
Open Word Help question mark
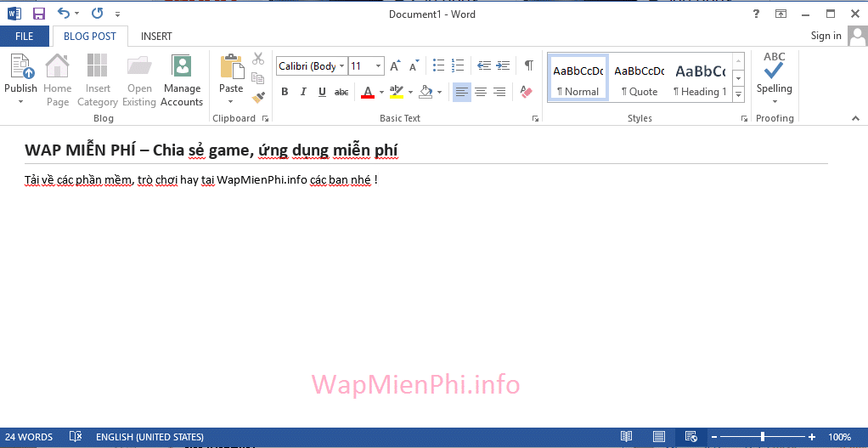(756, 14)
